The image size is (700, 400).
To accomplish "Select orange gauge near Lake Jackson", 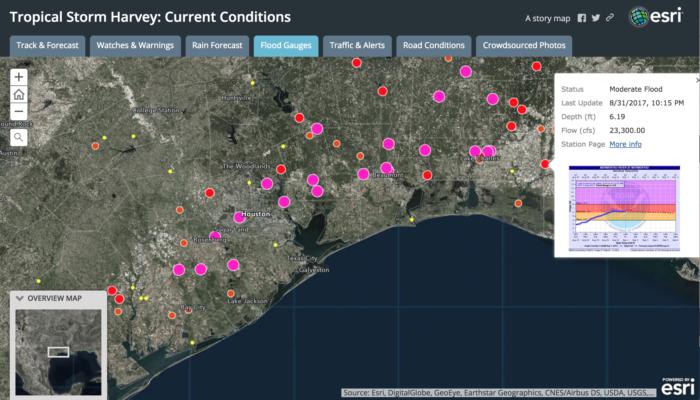I will 230,293.
